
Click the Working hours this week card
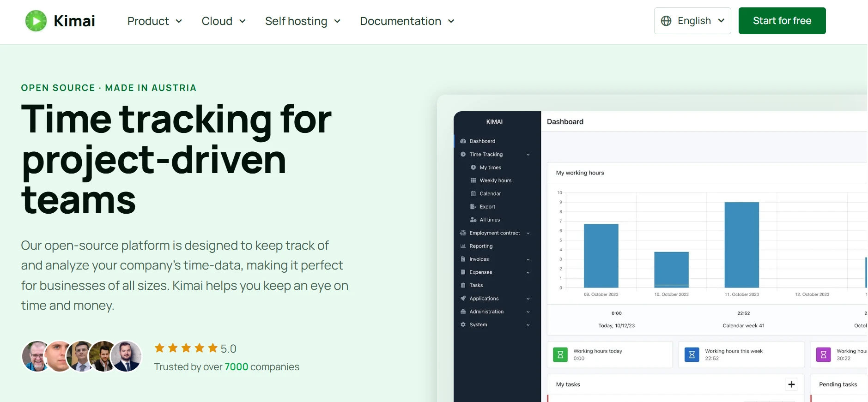click(741, 354)
